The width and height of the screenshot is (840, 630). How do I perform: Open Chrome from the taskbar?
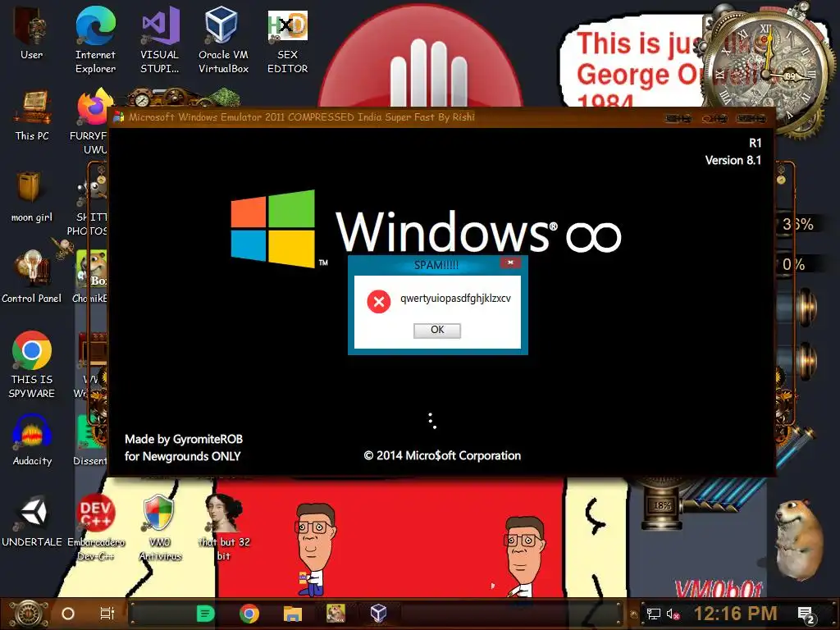249,614
